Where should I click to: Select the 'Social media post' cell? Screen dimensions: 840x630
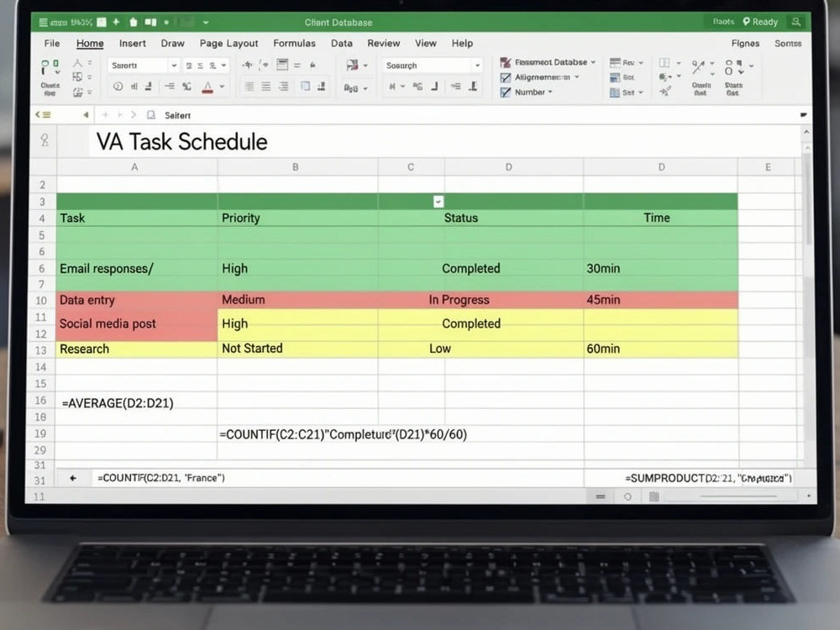click(x=137, y=324)
